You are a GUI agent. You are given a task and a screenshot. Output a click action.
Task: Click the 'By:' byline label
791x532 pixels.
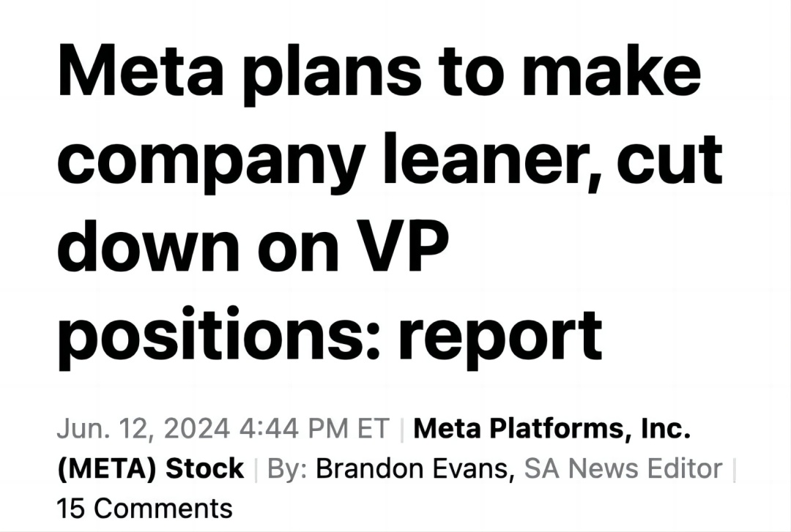[288, 469]
